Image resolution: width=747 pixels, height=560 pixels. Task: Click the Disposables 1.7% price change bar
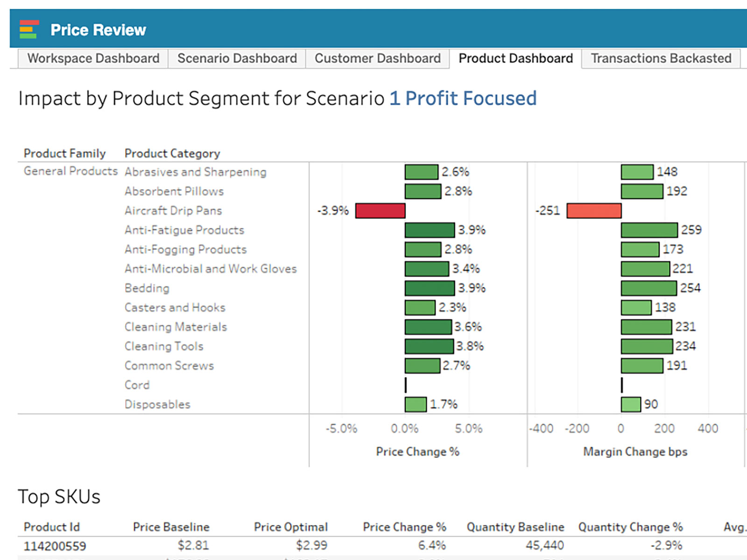click(x=416, y=404)
